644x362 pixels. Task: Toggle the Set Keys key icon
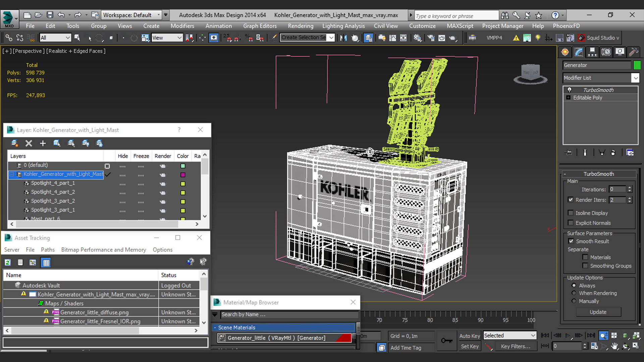pyautogui.click(x=446, y=341)
